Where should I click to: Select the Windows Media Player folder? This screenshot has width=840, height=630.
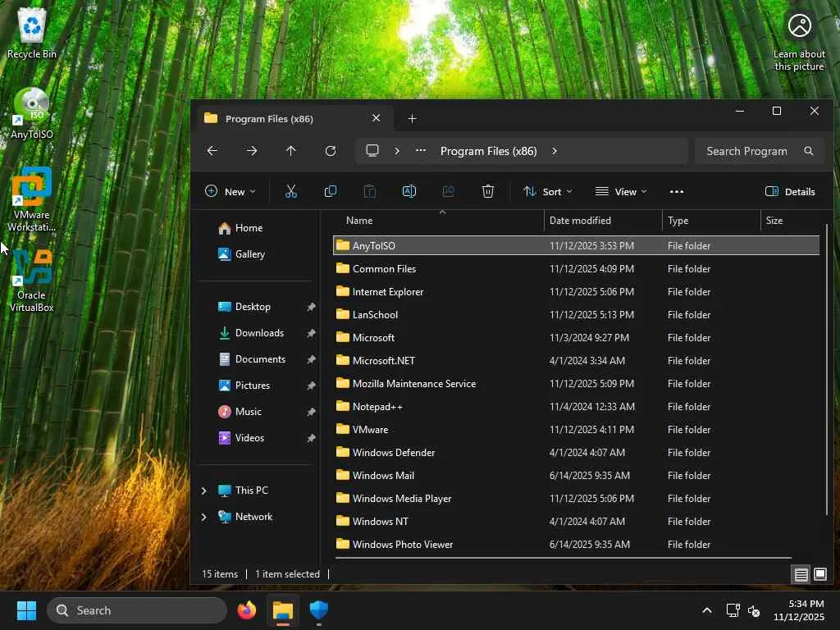pos(576,499)
